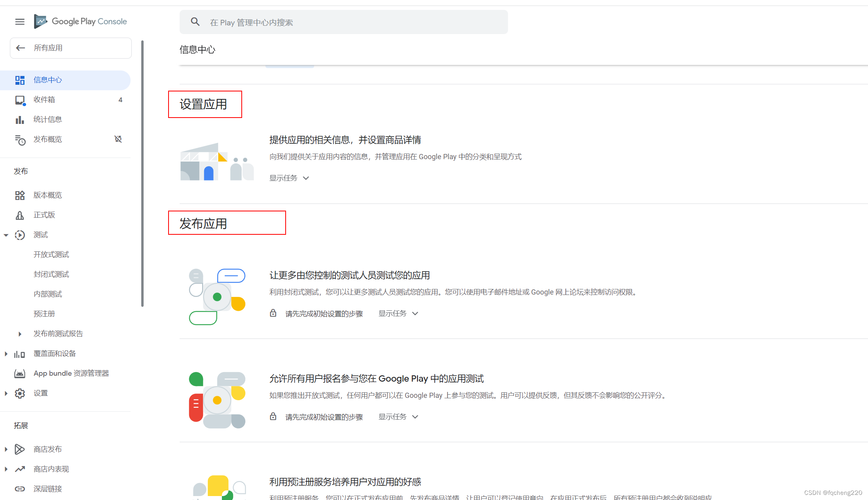Image resolution: width=868 pixels, height=500 pixels.
Task: Click the 正式版 production warning icon
Action: (x=20, y=215)
